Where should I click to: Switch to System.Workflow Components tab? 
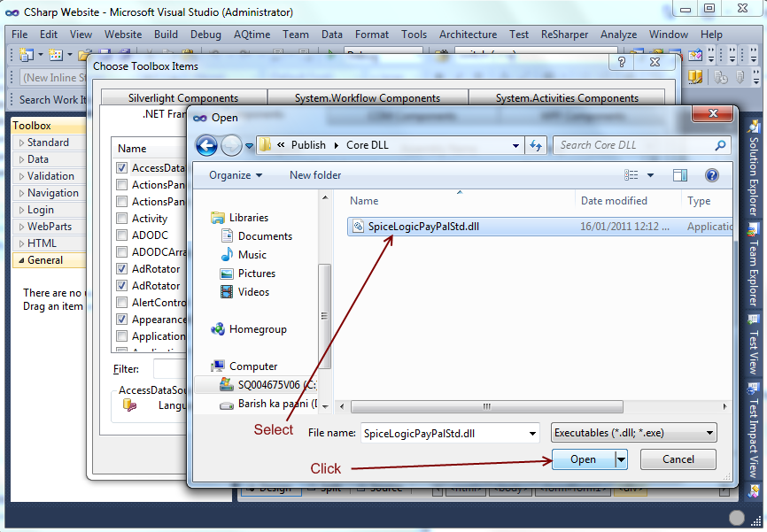coord(367,98)
